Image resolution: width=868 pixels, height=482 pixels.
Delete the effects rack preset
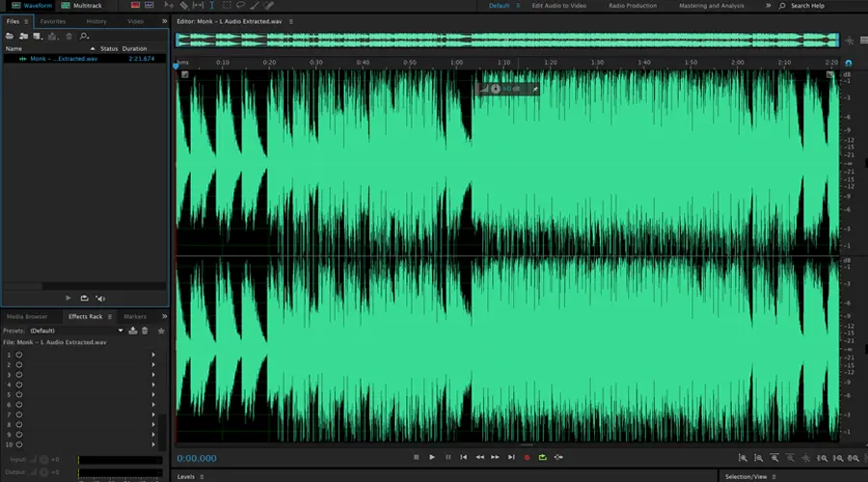pos(145,331)
